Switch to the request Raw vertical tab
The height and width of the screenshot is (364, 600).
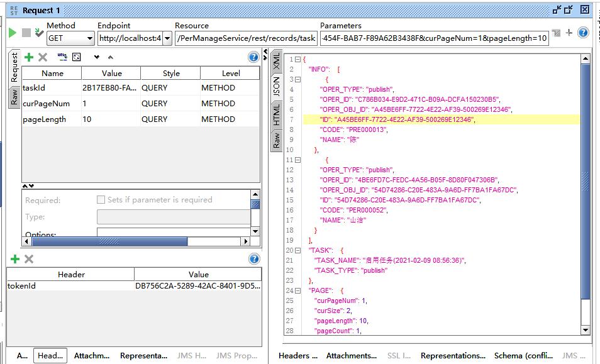pyautogui.click(x=14, y=97)
